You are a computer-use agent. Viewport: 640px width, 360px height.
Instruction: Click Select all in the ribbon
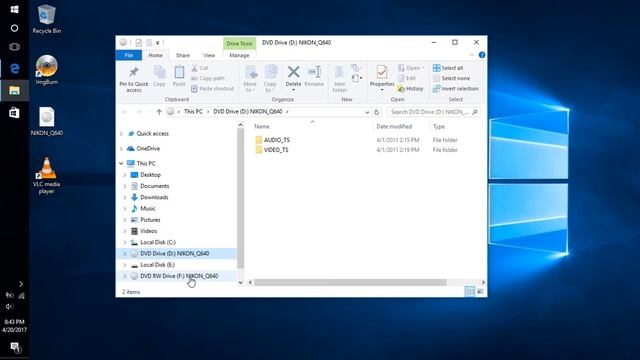click(x=448, y=68)
